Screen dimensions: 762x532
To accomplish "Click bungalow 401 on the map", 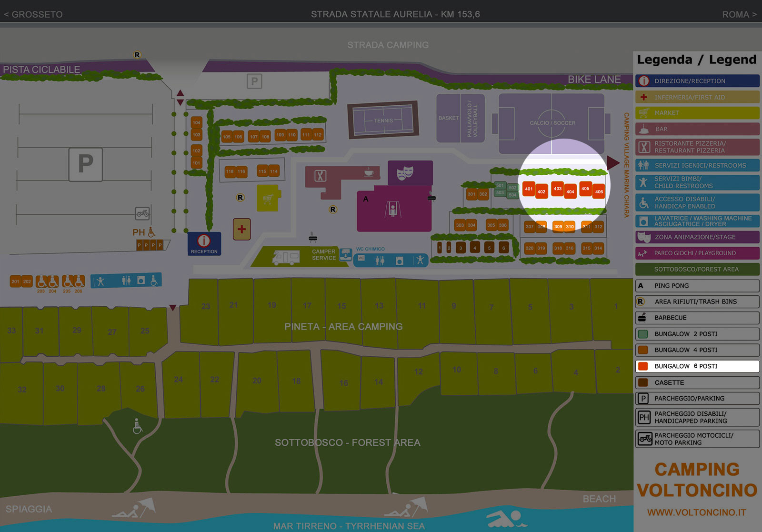I will (x=529, y=189).
